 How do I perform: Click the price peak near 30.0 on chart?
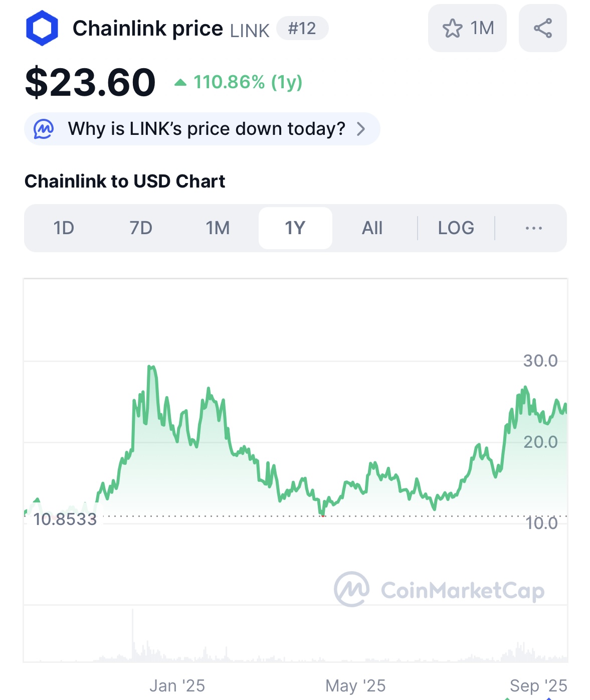pos(151,368)
